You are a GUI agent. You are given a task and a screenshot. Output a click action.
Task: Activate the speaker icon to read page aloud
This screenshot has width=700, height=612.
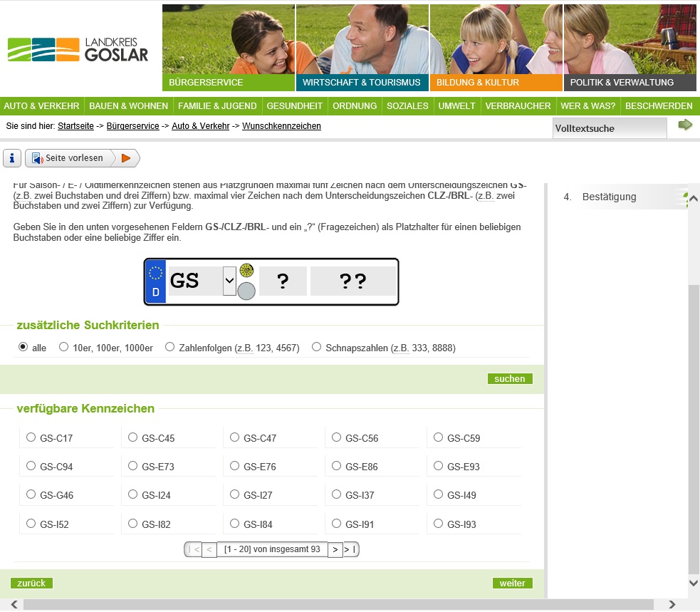click(36, 158)
